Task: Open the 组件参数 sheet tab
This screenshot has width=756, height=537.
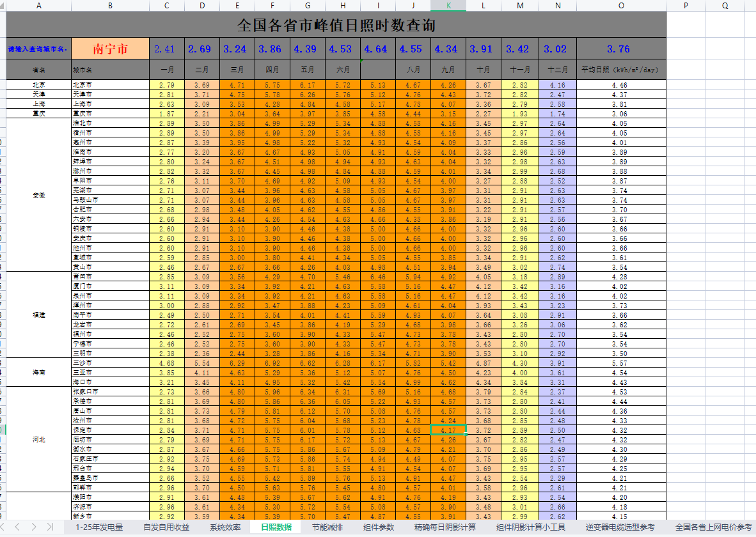Action: click(379, 527)
